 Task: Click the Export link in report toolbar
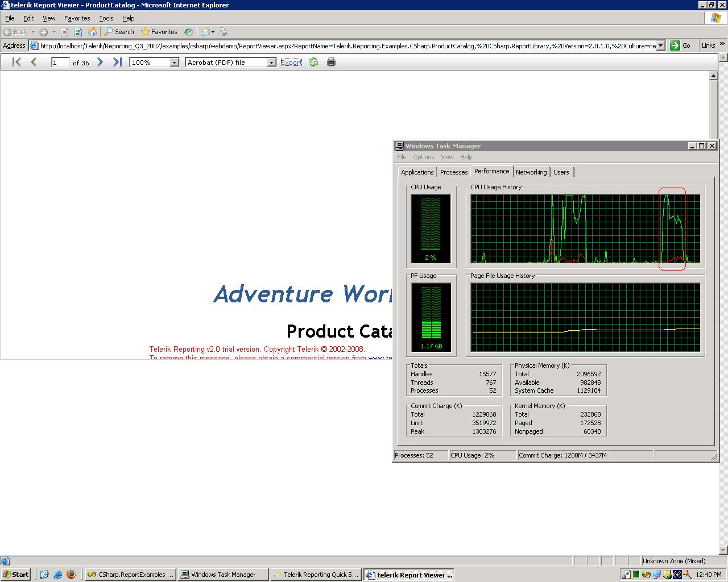[x=291, y=63]
